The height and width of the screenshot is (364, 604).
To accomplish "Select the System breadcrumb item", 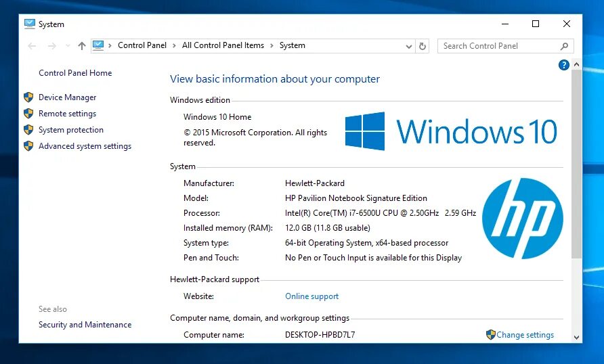I will tap(293, 45).
